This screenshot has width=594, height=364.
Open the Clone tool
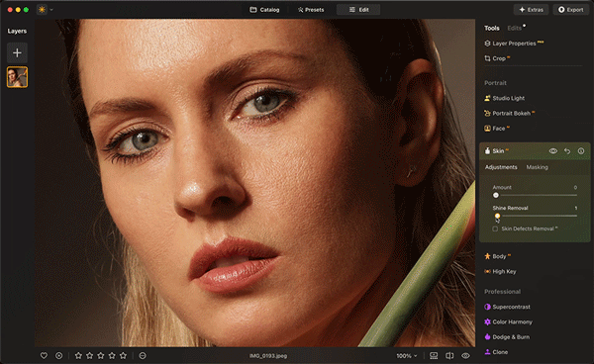(496, 352)
